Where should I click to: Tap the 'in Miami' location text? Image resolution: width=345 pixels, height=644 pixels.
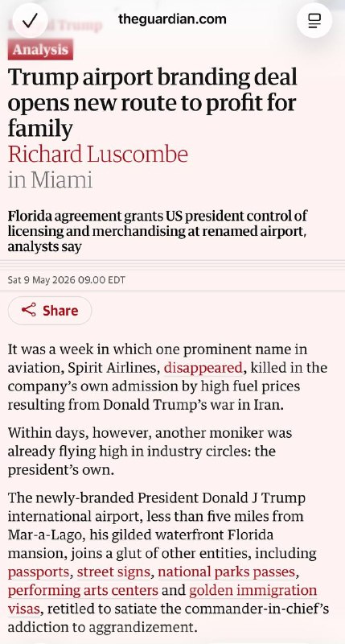(50, 180)
